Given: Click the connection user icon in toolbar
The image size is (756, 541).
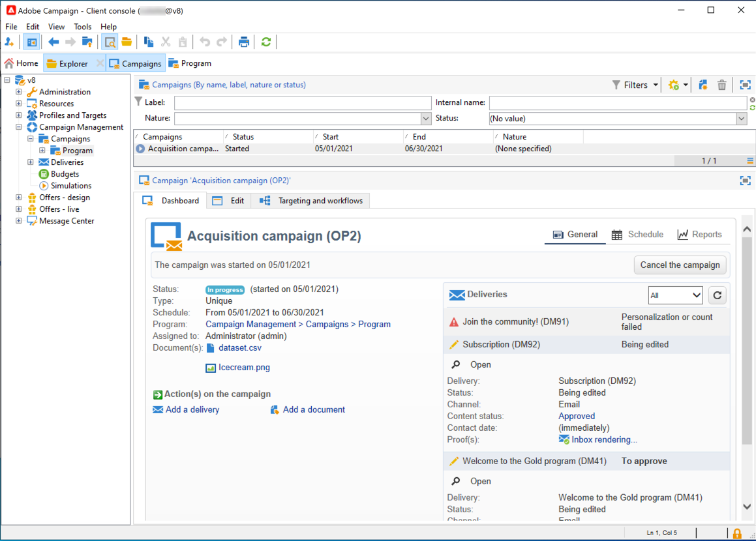Looking at the screenshot, I should [x=9, y=42].
